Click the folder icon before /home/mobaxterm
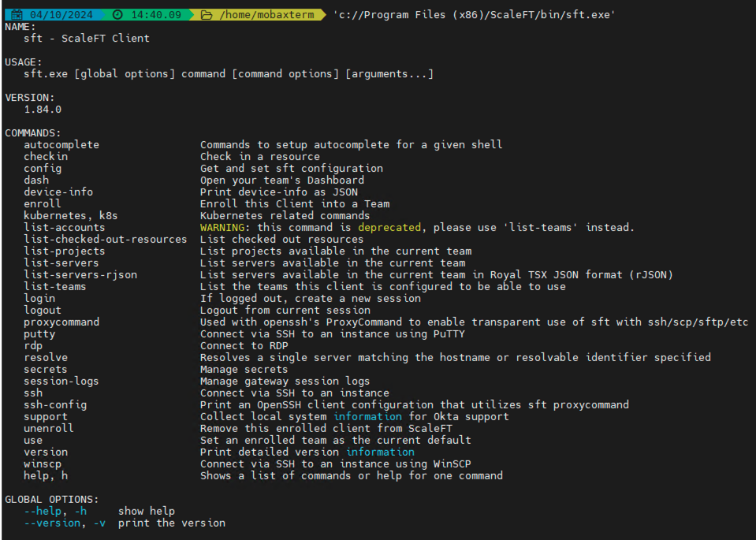Image resolution: width=756 pixels, height=540 pixels. (x=207, y=15)
